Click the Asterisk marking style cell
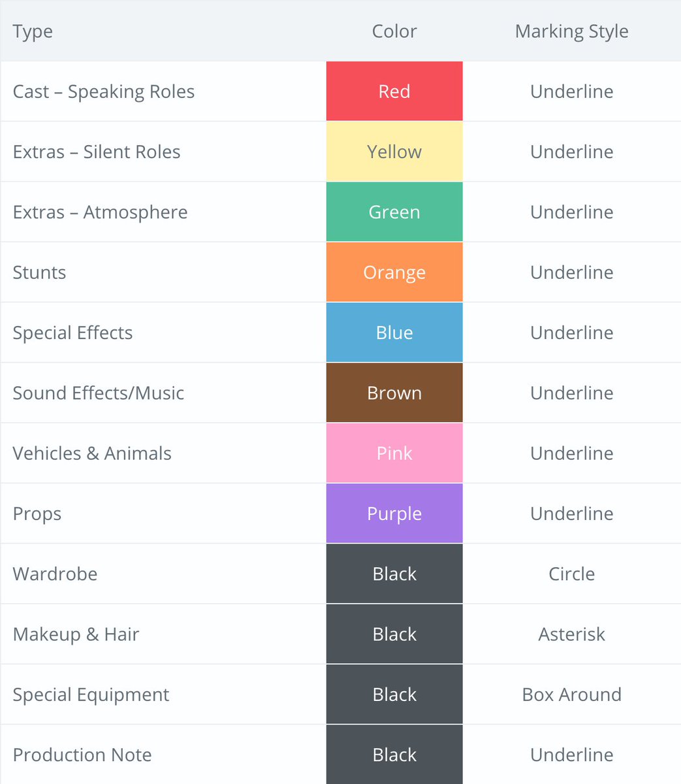 [572, 634]
